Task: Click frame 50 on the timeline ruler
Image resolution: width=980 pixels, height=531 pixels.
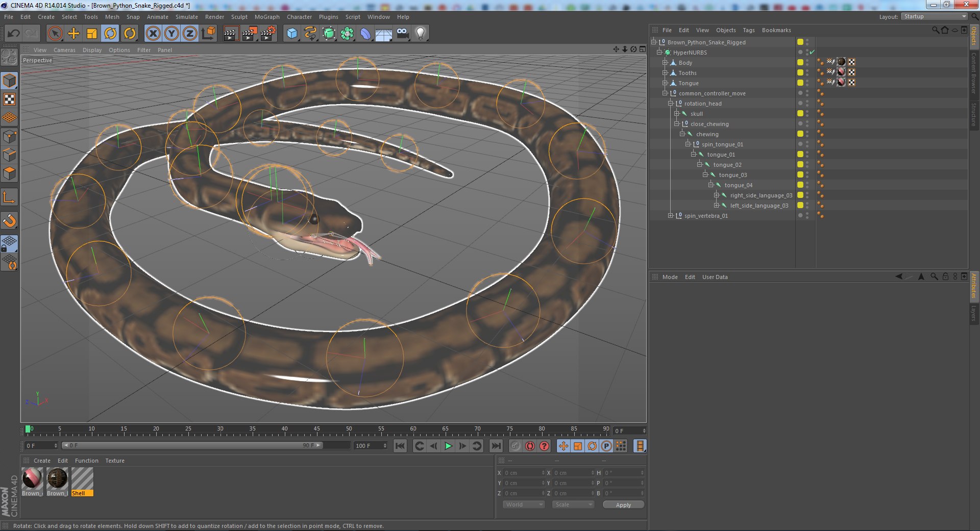Action: [x=349, y=430]
